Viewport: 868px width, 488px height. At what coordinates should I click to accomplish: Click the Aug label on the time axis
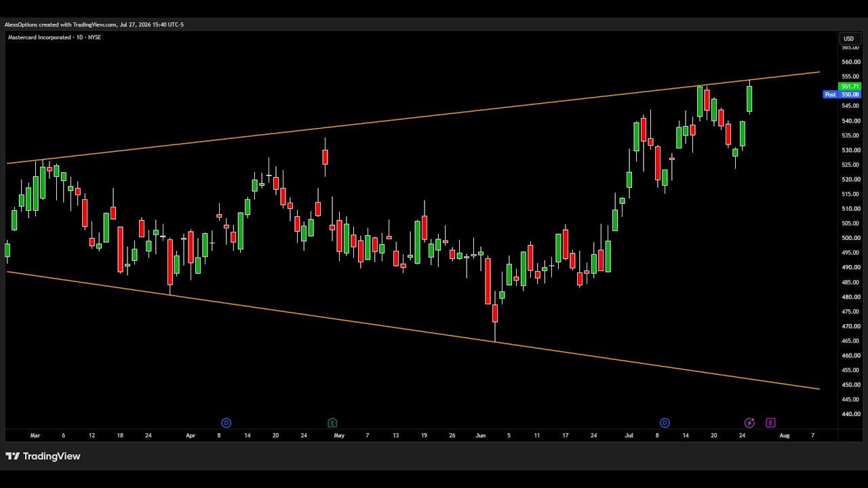click(785, 436)
